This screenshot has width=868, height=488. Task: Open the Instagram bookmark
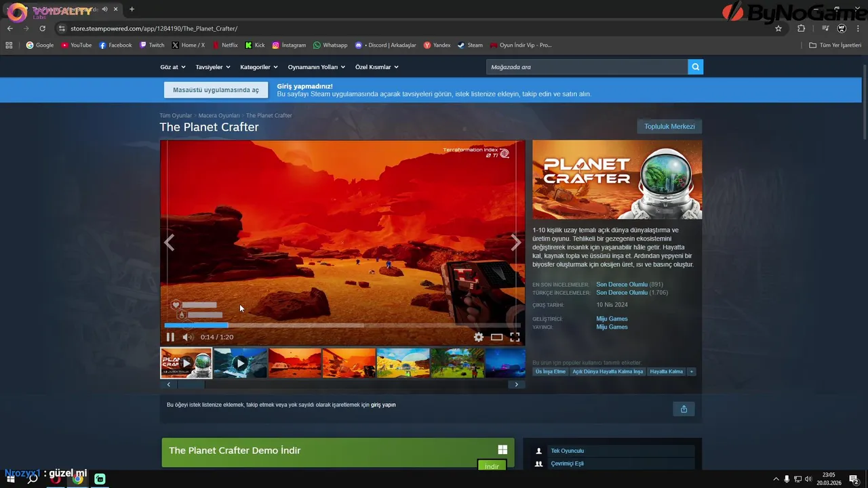tap(289, 45)
